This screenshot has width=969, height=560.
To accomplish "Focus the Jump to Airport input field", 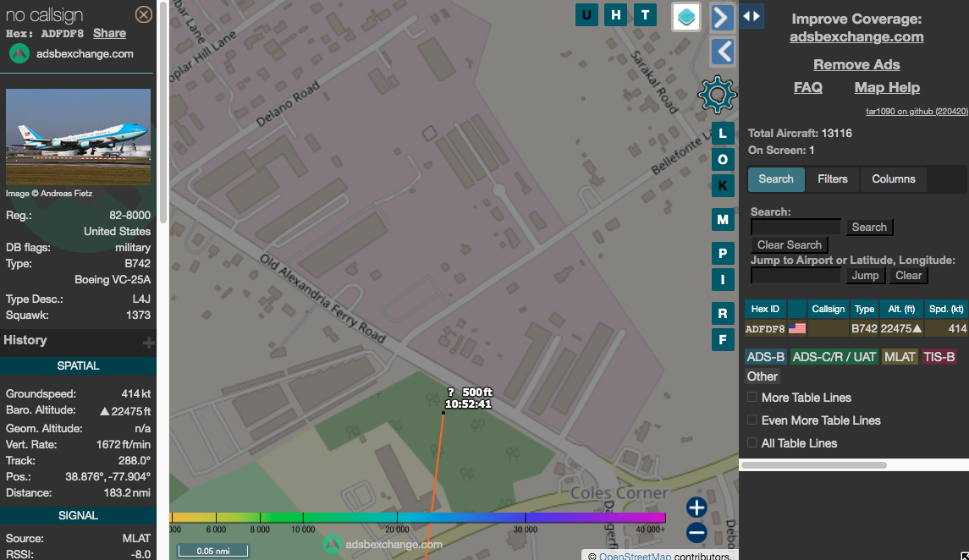I will (x=796, y=276).
